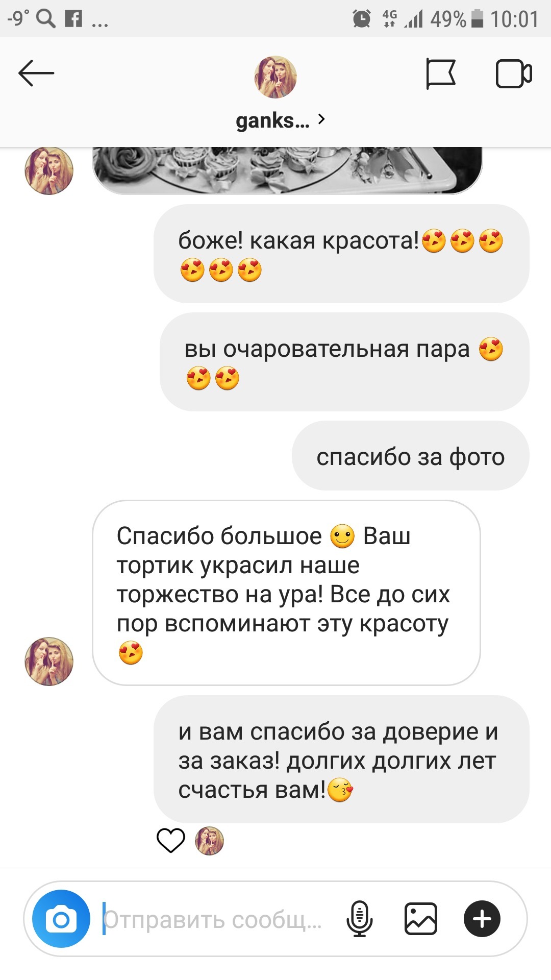551x980 pixels.
Task: Tap the sender avatar beside the photo
Action: click(x=49, y=170)
